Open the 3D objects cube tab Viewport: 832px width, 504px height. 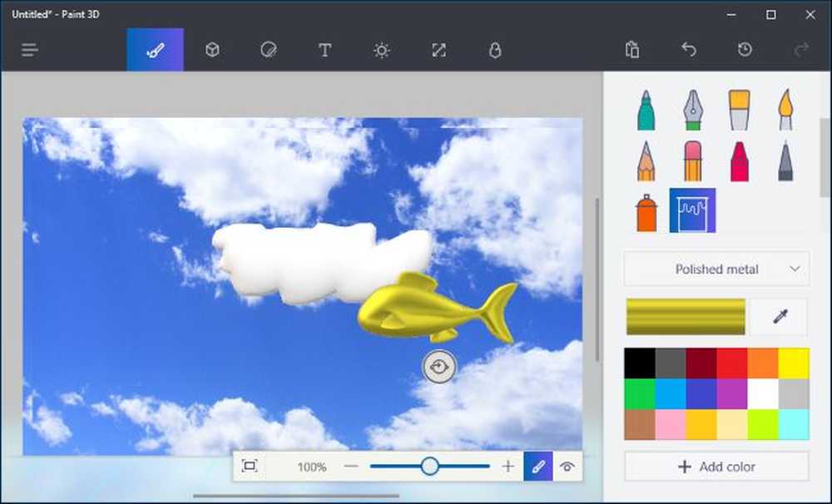pos(212,50)
